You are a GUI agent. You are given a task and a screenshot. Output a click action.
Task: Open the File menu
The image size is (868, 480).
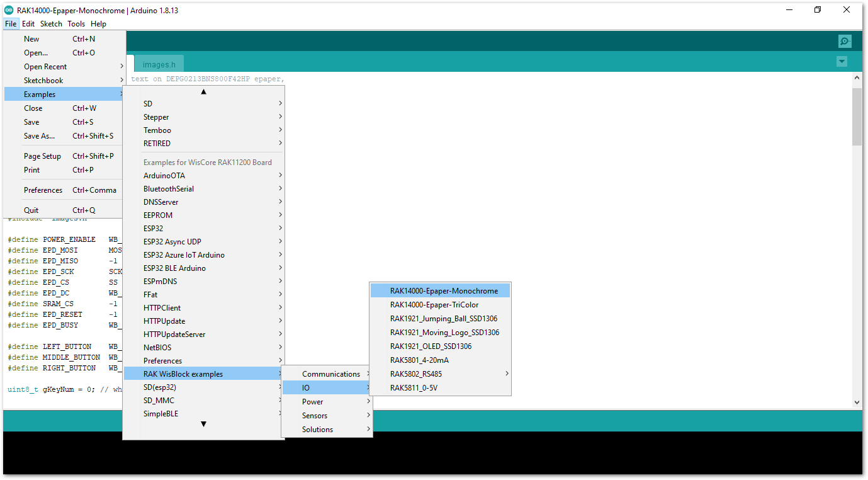tap(11, 24)
